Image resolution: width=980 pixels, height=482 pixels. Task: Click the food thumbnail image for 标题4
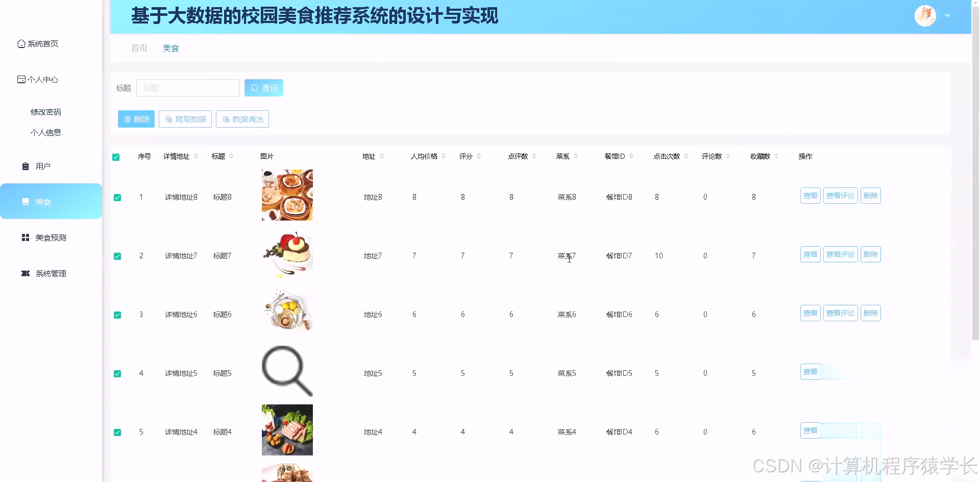click(287, 429)
